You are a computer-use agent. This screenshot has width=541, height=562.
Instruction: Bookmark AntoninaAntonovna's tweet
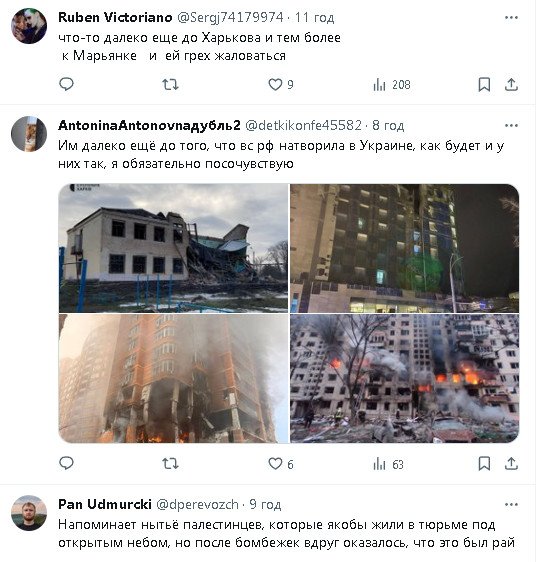point(484,464)
